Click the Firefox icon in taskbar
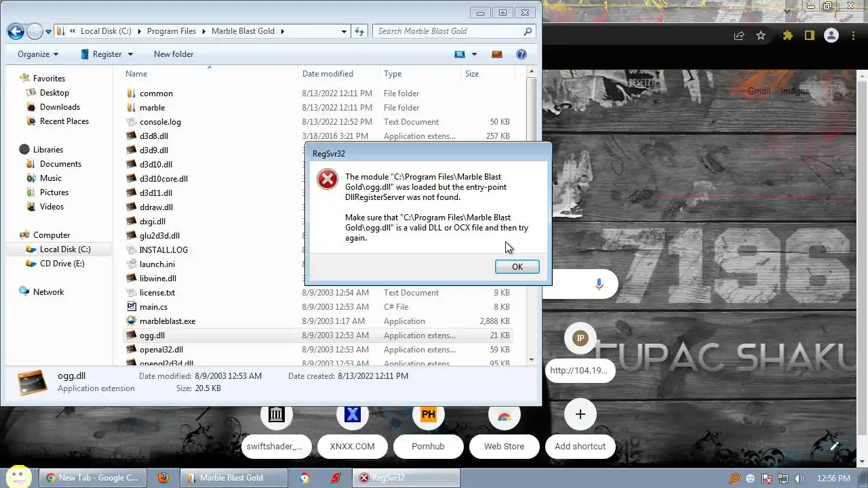 point(163,478)
